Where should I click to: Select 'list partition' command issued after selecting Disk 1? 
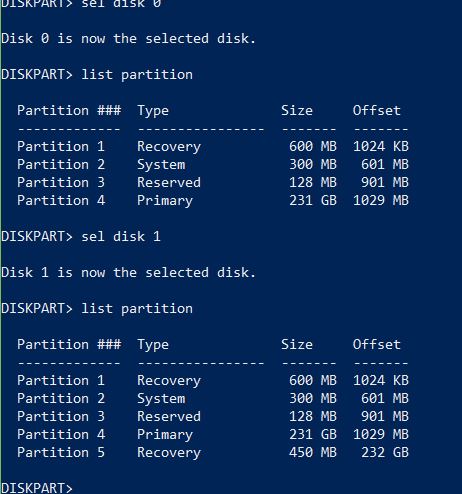[137, 309]
